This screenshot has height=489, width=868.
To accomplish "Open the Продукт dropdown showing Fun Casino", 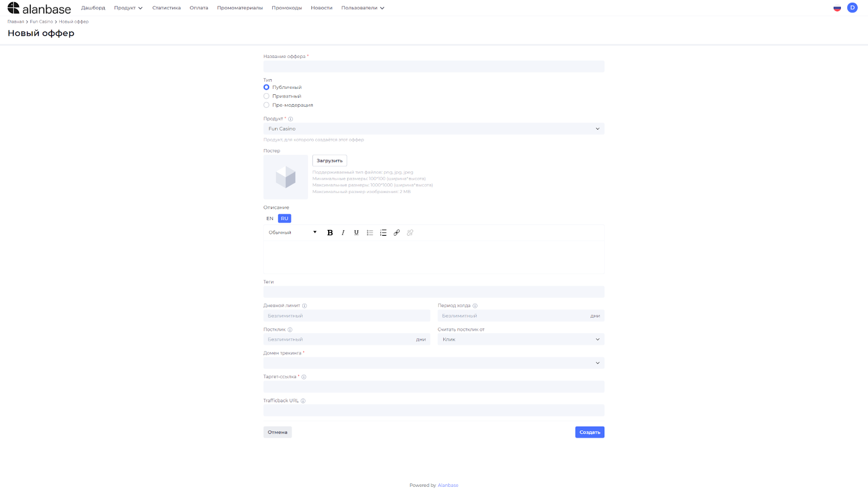I will point(433,129).
